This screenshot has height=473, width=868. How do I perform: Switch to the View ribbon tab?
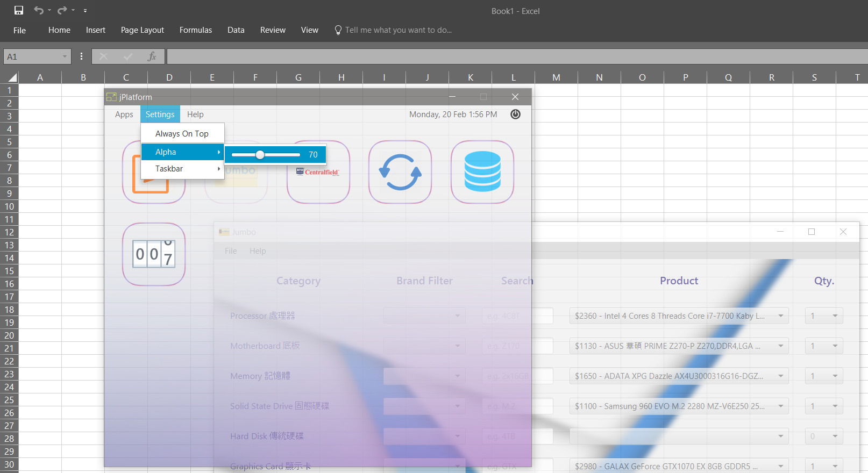(310, 30)
